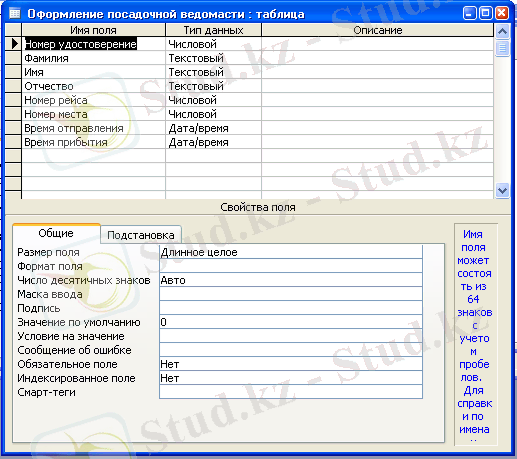Click the description cell of Номер рейса row
The width and height of the screenshot is (517, 459).
coord(378,100)
